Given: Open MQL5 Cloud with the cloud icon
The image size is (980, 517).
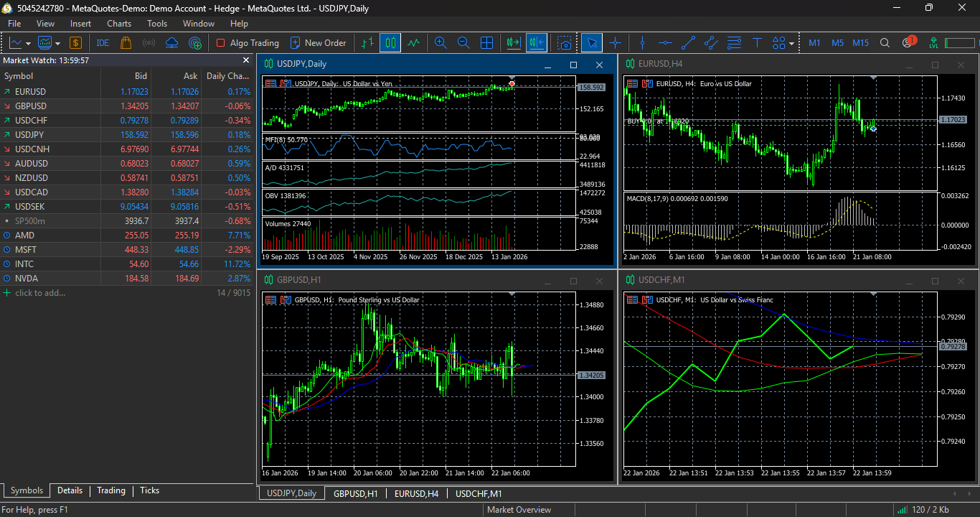Looking at the screenshot, I should coord(171,42).
